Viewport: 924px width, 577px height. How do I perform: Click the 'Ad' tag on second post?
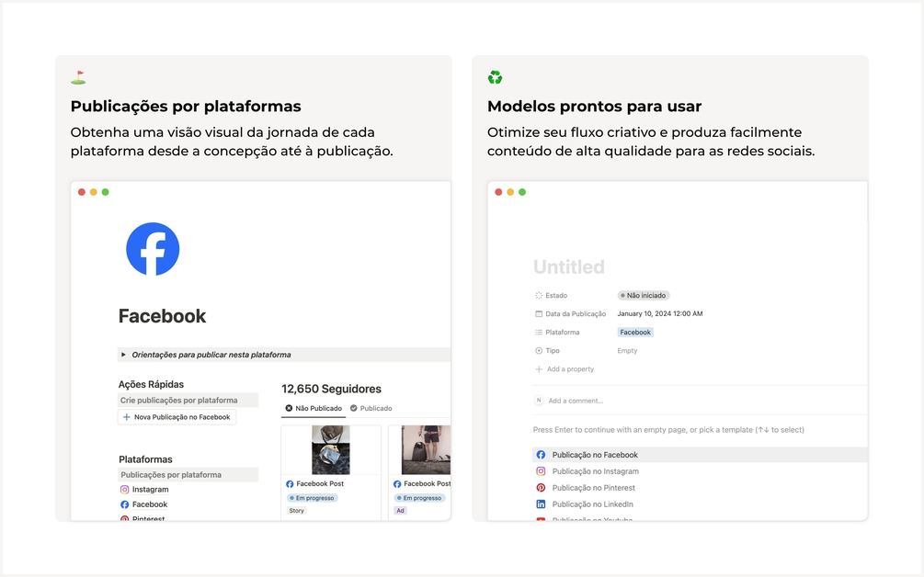click(x=400, y=511)
